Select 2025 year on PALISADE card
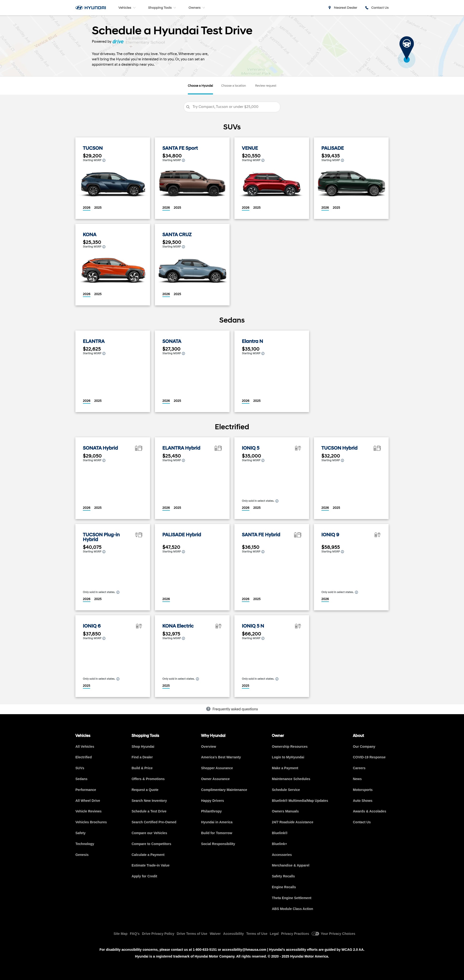464x980 pixels. pos(336,208)
